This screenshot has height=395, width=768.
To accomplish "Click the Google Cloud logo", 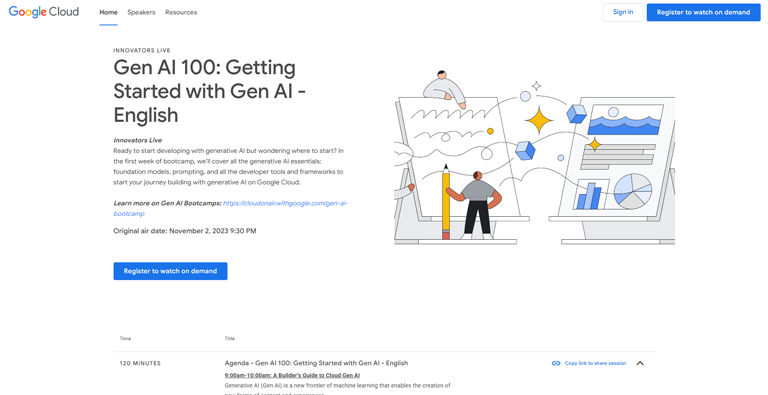I will pos(44,12).
